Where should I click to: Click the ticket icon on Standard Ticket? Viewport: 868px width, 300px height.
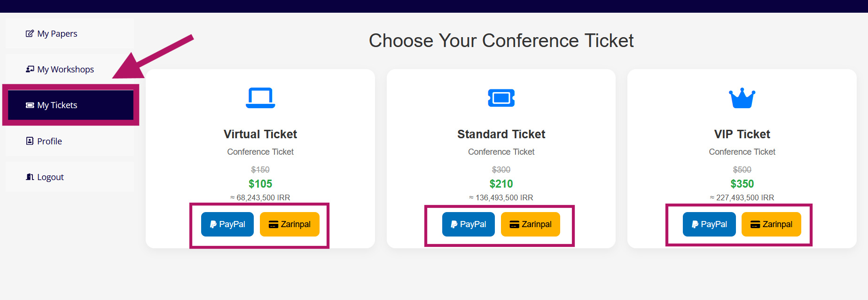501,98
